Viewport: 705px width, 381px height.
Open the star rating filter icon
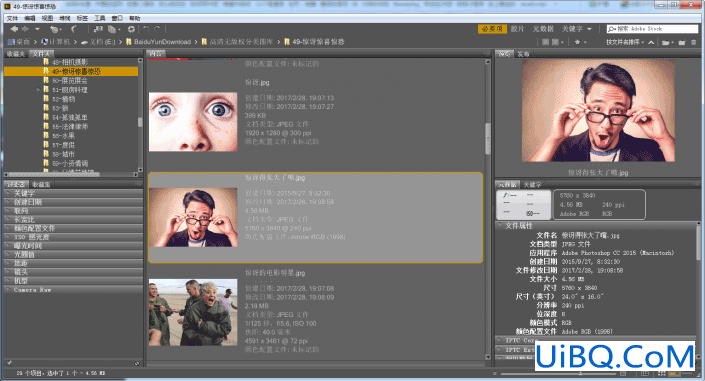(577, 42)
